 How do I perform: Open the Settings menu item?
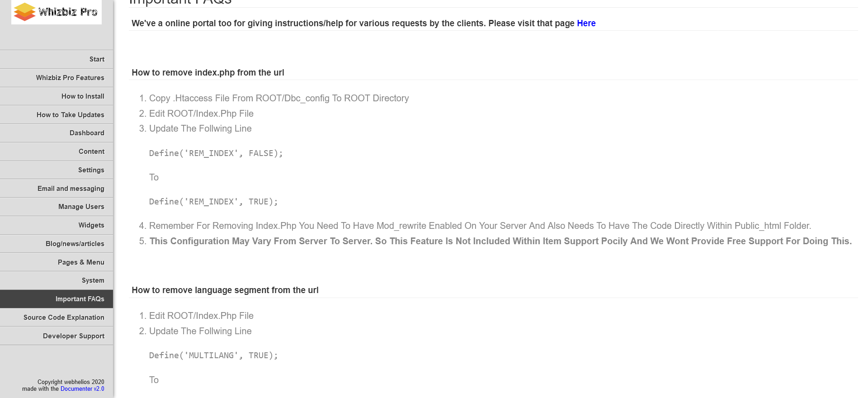click(x=57, y=170)
